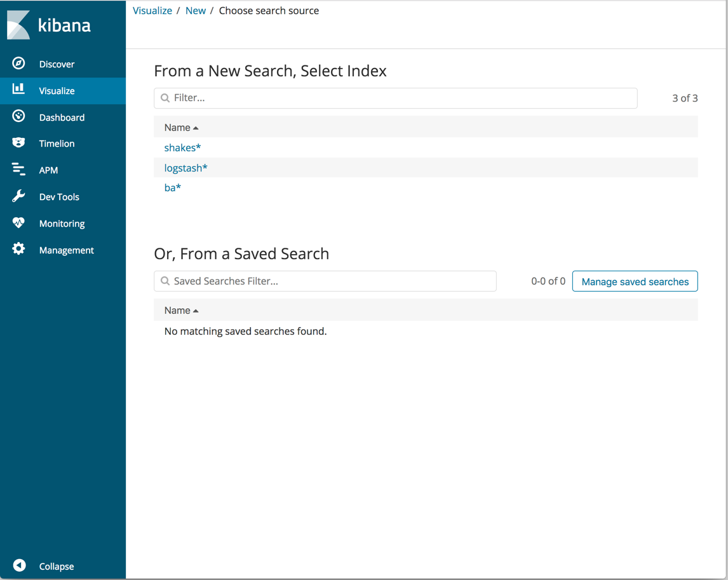728x580 pixels.
Task: Open Management from the sidebar
Action: point(67,250)
